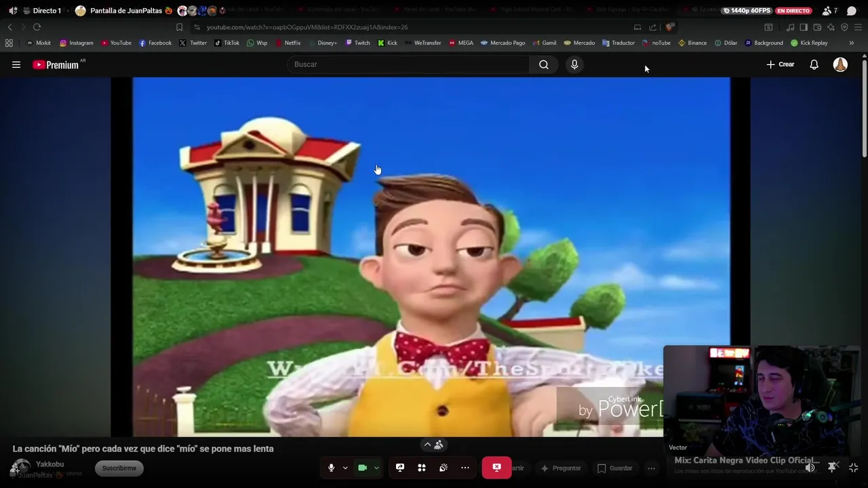The height and width of the screenshot is (488, 868).
Task: Open the activities launcher icon
Action: click(422, 468)
